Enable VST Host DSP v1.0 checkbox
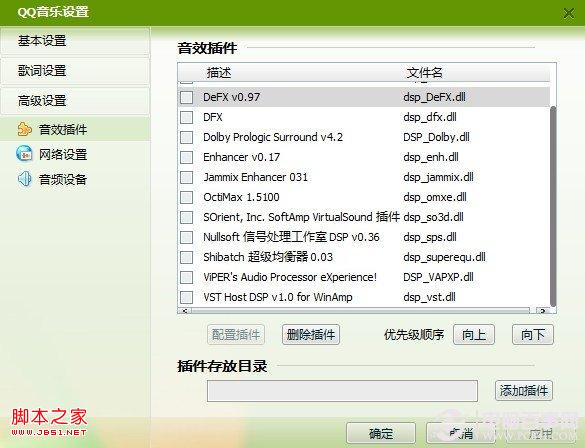 coord(187,297)
